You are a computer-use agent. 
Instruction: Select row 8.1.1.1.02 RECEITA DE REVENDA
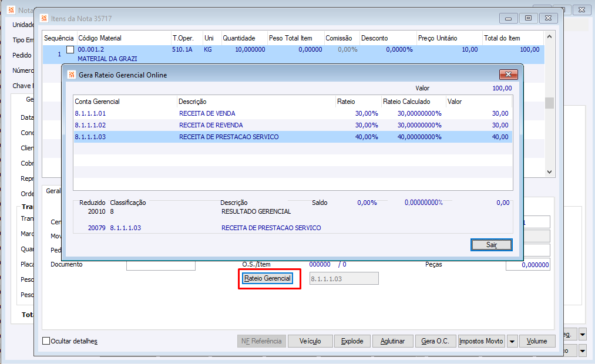click(293, 125)
